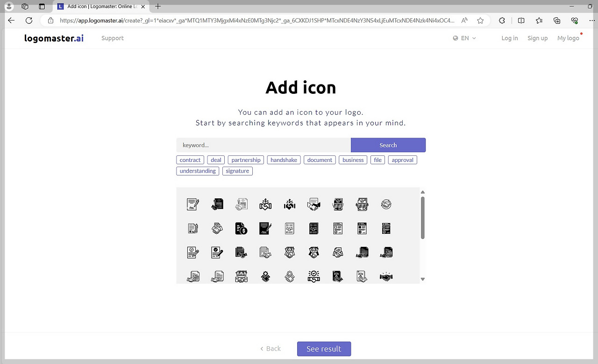Choose the approval keyword tag
Screen dimensions: 598x364
(403, 160)
